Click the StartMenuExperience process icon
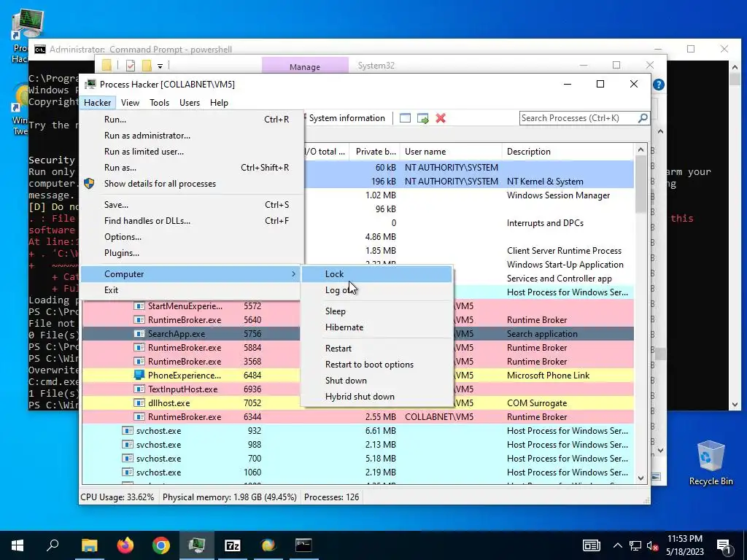Viewport: 747px width, 560px height. tap(139, 306)
